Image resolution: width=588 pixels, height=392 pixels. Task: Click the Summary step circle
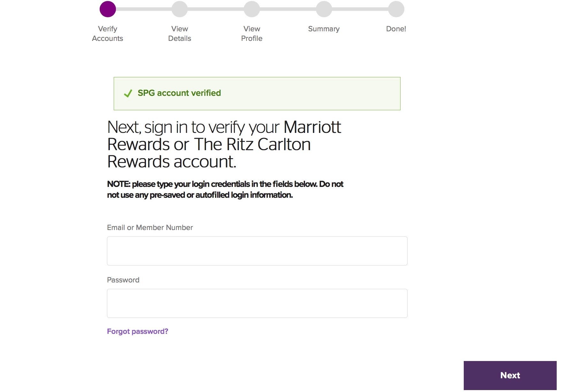pos(324,9)
